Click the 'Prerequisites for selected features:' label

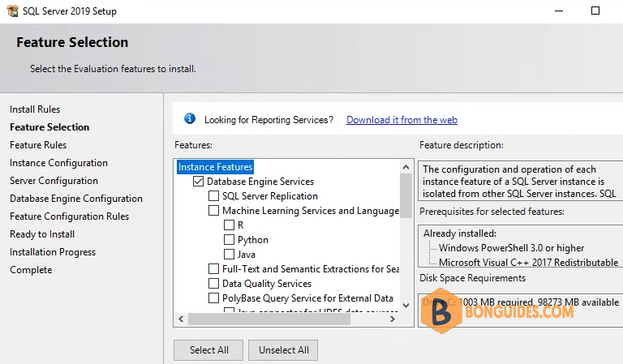492,212
